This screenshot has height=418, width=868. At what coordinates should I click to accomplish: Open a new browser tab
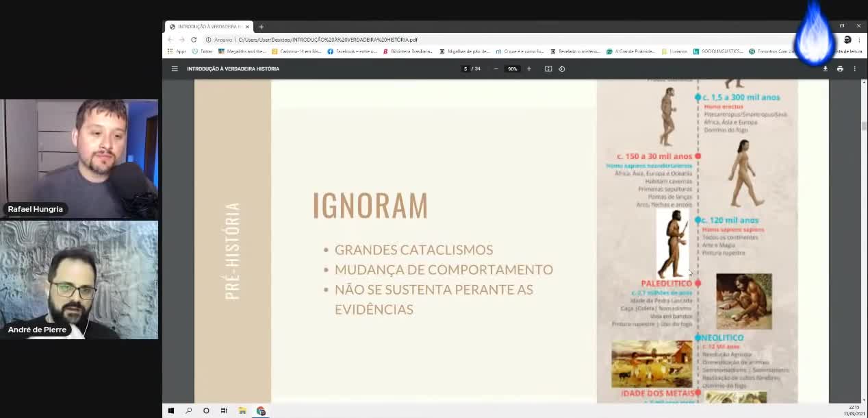261,27
